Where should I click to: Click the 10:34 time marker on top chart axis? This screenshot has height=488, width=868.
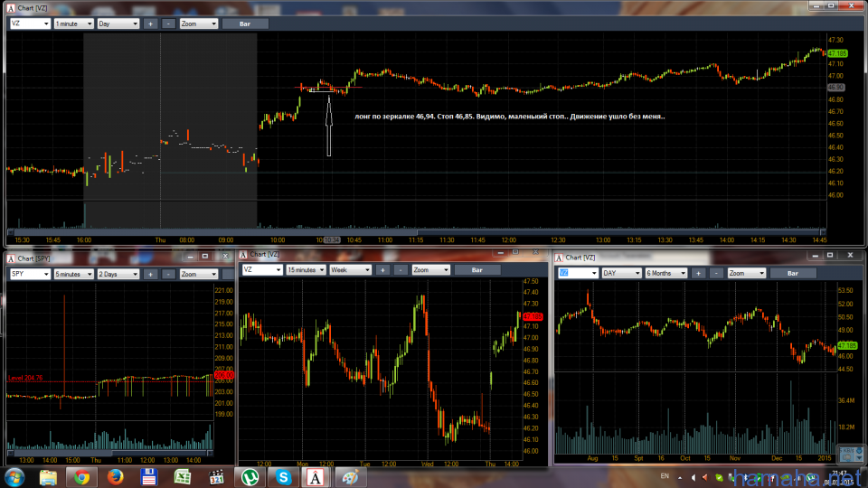332,240
